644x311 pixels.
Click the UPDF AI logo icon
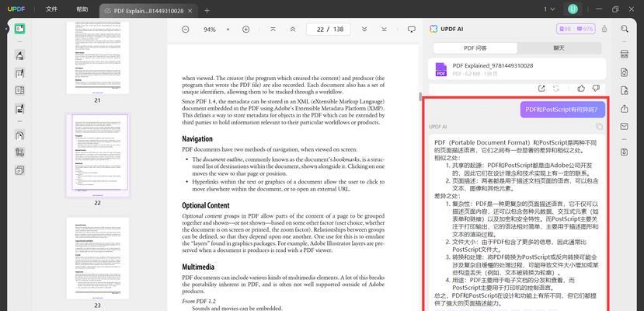(433, 29)
